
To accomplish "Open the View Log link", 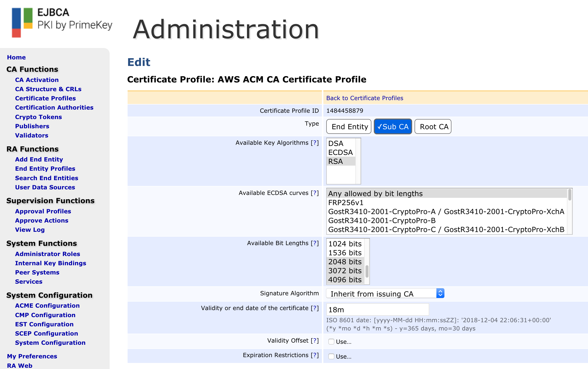I will [x=30, y=230].
